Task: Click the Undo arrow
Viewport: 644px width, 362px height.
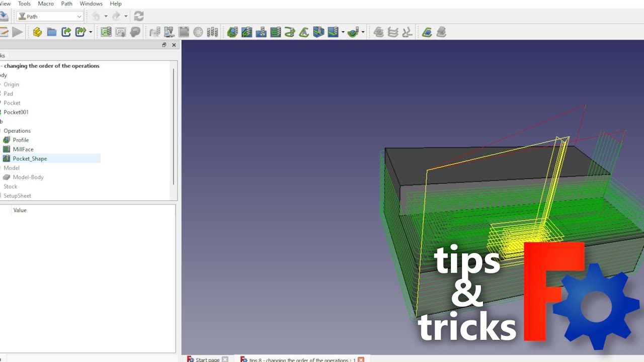Action: click(96, 16)
